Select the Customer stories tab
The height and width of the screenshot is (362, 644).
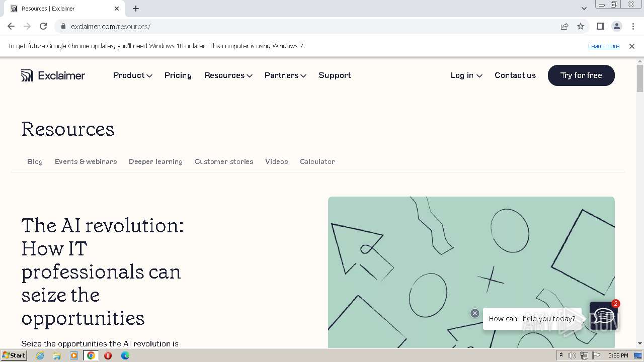click(x=224, y=161)
